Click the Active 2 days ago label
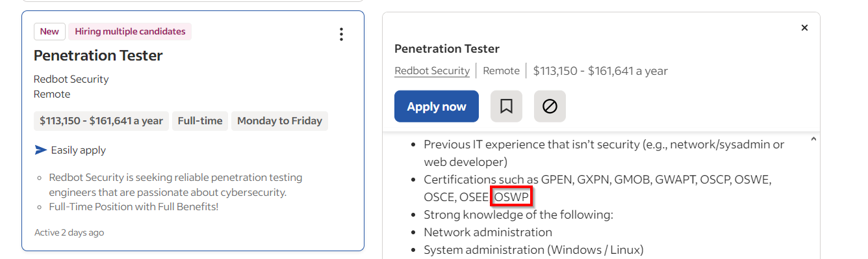Screen dimensions: 868x259 (69, 232)
